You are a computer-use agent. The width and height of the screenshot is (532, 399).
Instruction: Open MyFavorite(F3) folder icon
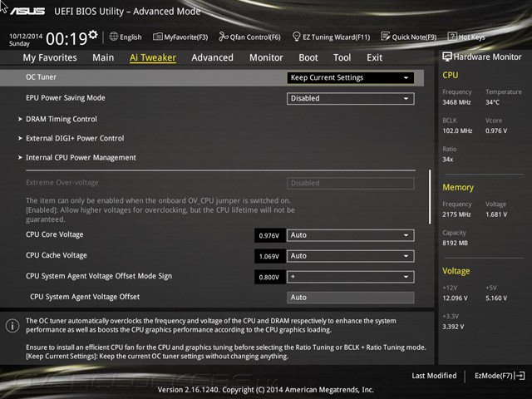point(157,37)
